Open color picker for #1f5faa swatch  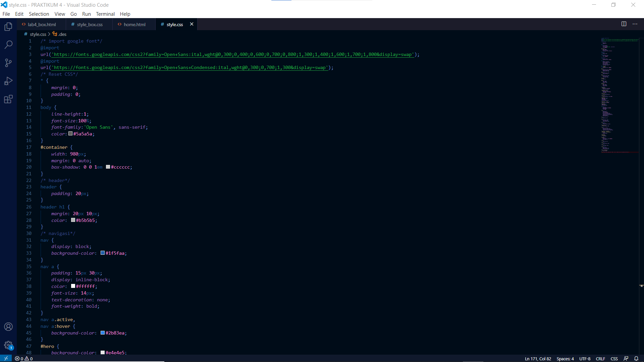coord(103,253)
